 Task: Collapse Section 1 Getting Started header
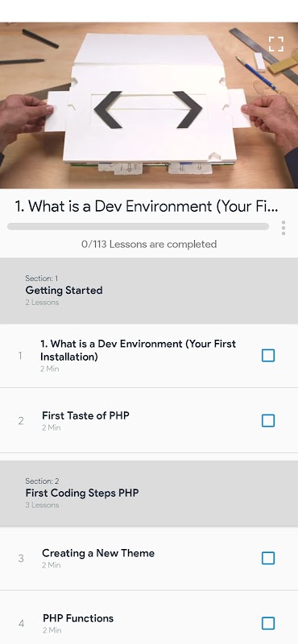pos(149,291)
